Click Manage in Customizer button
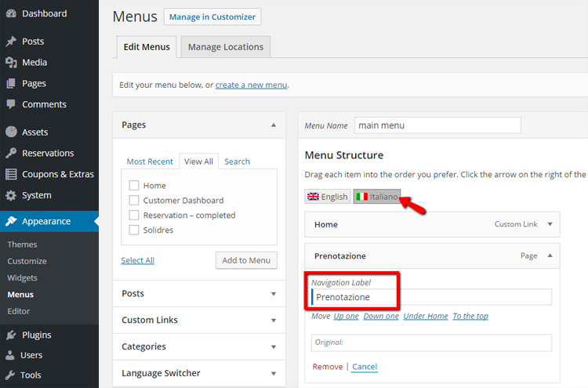Screen dimensions: 588x388 [212, 17]
